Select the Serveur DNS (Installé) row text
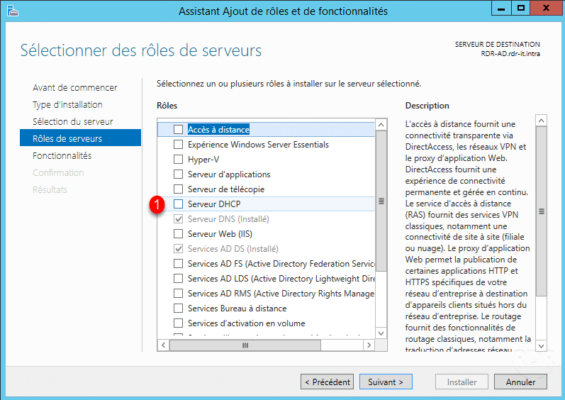Screen dimensions: 565x400 pyautogui.click(x=228, y=219)
